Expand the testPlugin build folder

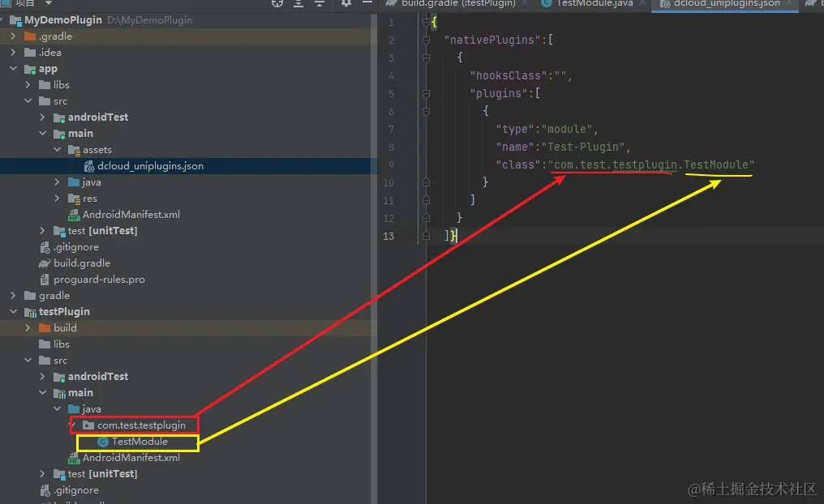pos(28,327)
